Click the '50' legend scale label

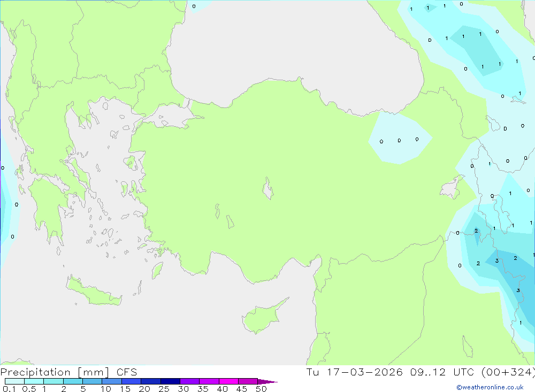(262, 389)
